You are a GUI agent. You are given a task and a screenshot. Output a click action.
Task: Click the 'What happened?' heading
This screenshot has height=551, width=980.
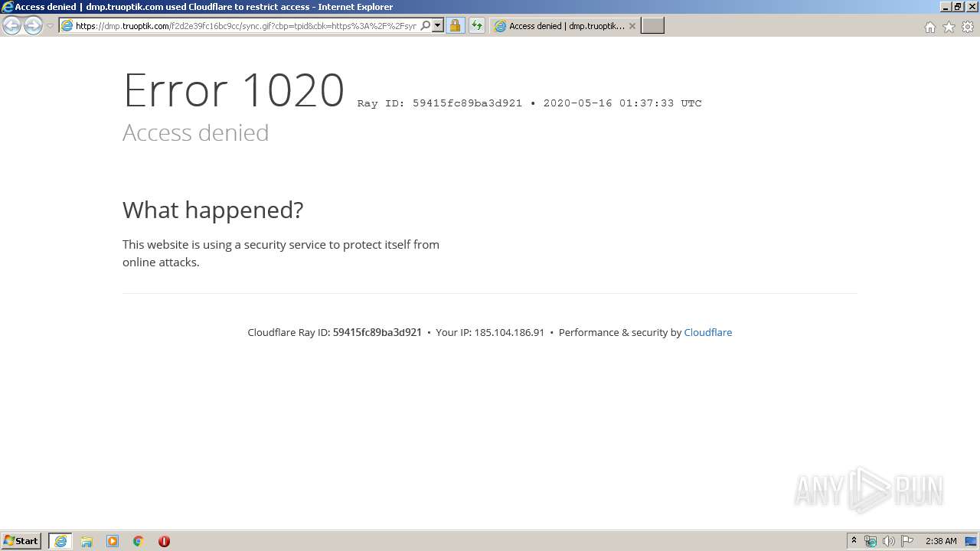(x=213, y=210)
